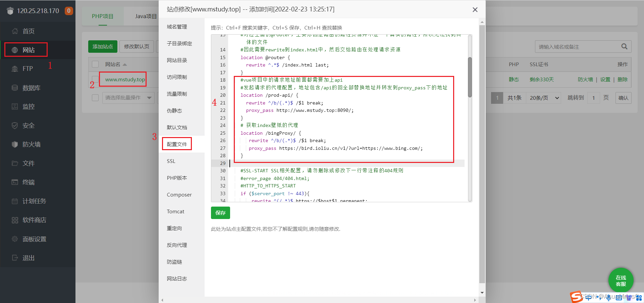Viewport: 644px width, 303px height.
Task: Click the shield-check icon beside 安全
Action: (15, 126)
